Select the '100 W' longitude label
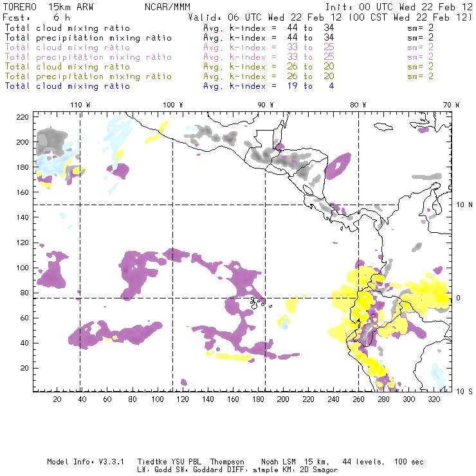The width and height of the screenshot is (476, 476). pos(173,105)
